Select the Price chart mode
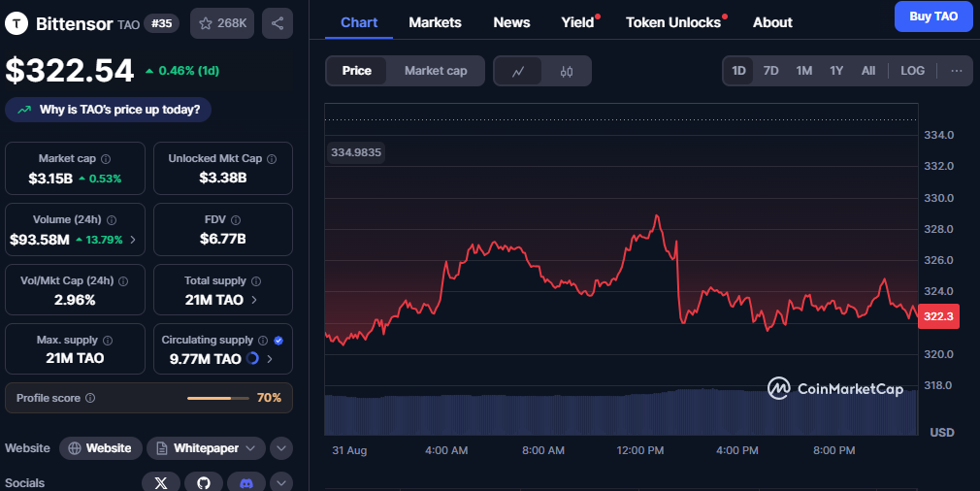This screenshot has width=980, height=491. [356, 71]
